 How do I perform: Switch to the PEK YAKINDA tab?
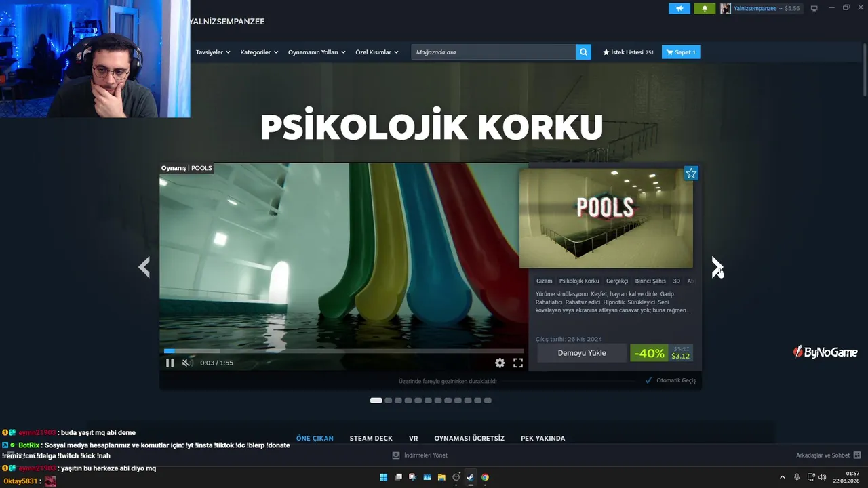point(542,439)
